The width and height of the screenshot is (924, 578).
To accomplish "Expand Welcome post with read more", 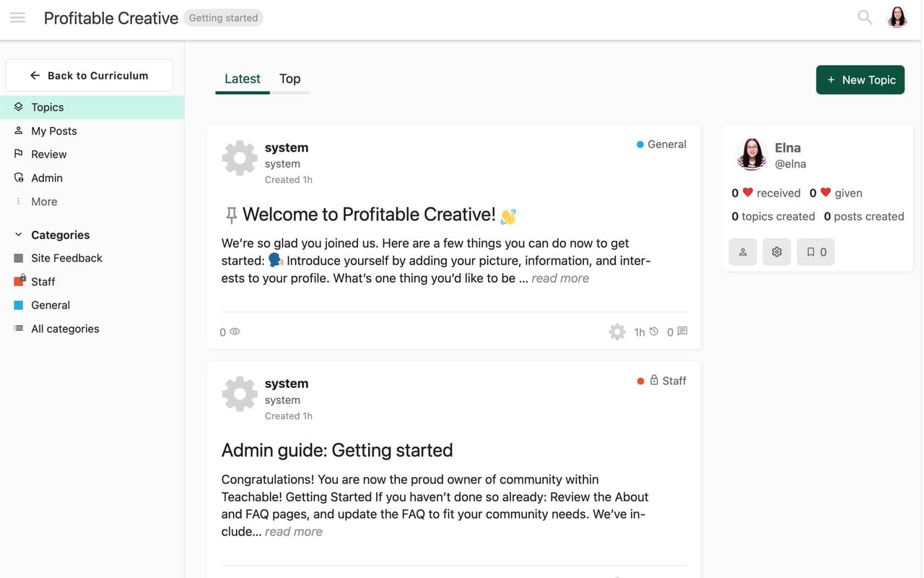I will click(x=560, y=278).
